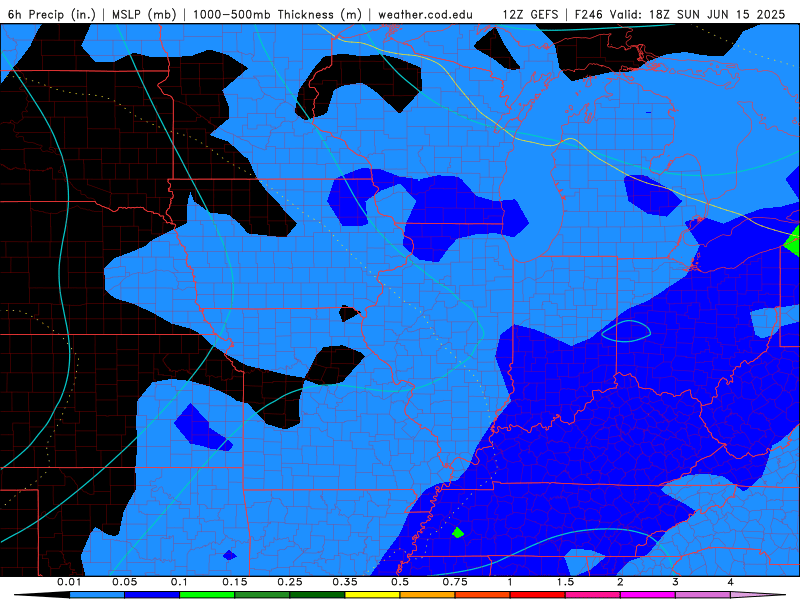This screenshot has width=800, height=600.
Task: Click the 'F246 Valid: 18Z SUN JUN 15 2025' text
Action: point(680,14)
